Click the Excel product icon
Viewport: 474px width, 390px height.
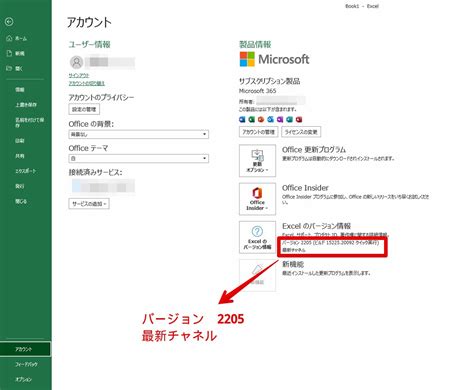[x=252, y=119]
